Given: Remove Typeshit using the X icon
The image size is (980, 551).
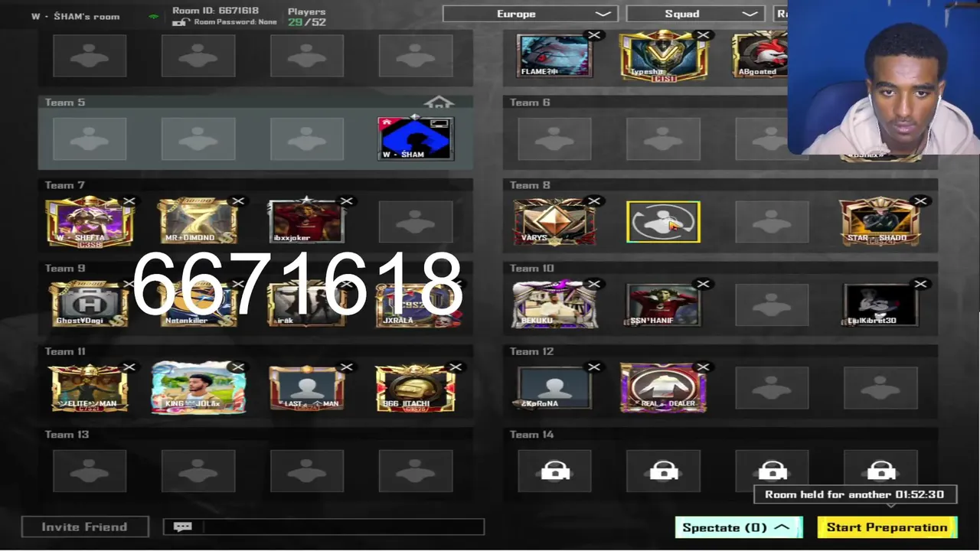Looking at the screenshot, I should [704, 35].
